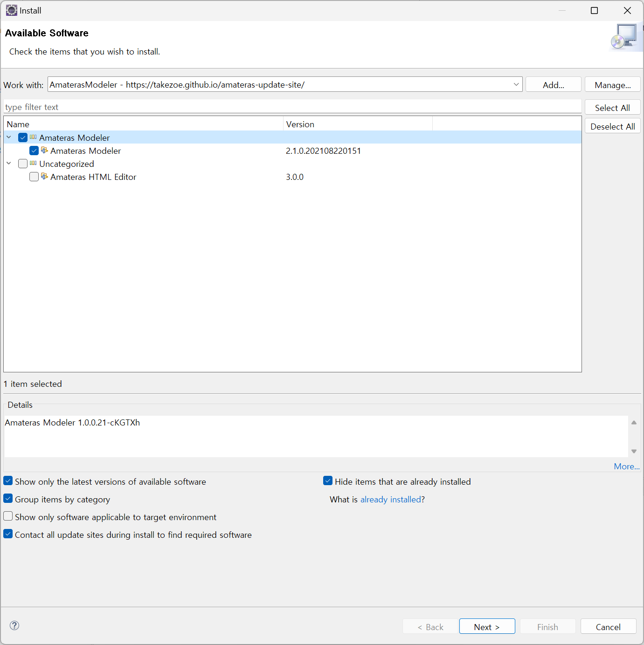Toggle Hide items that are already installed
This screenshot has width=644, height=645.
tap(328, 481)
